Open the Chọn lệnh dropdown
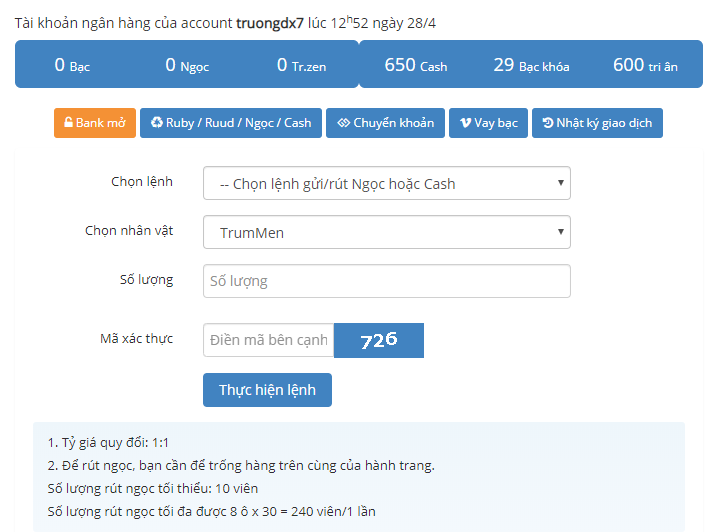The image size is (719, 532). tap(386, 183)
